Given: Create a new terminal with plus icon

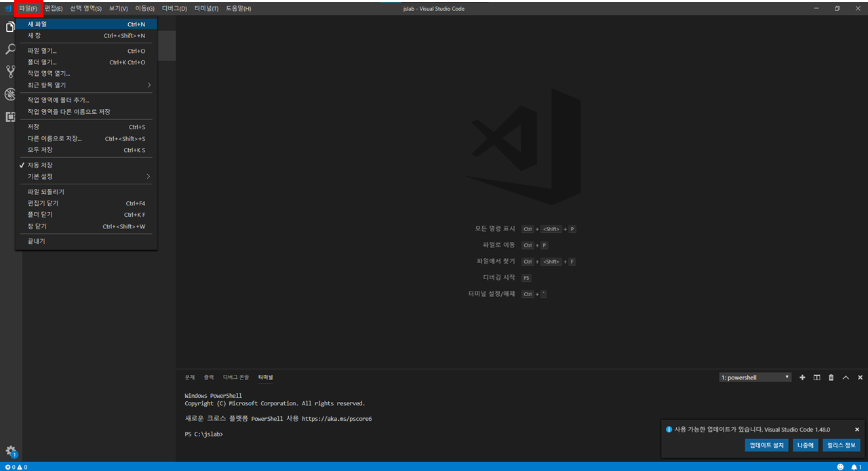Looking at the screenshot, I should 802,377.
